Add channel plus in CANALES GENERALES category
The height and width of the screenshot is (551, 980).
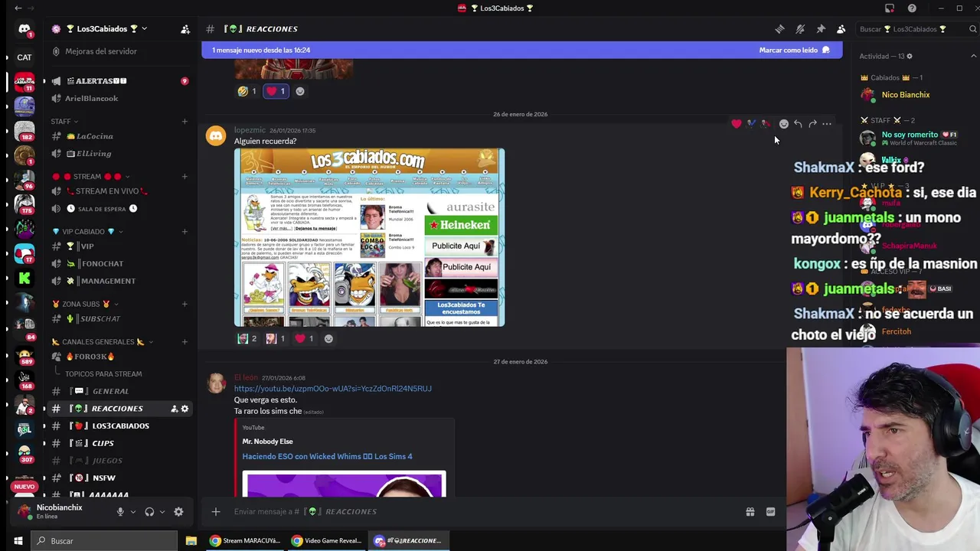click(x=185, y=342)
